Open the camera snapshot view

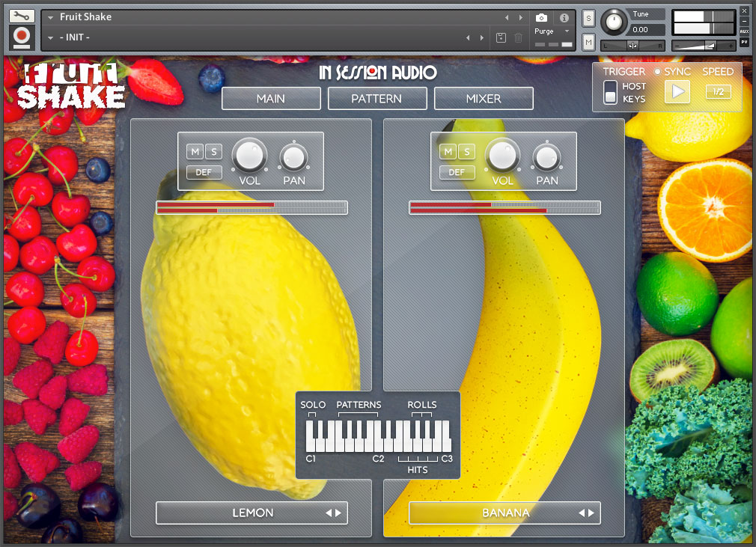tap(542, 17)
